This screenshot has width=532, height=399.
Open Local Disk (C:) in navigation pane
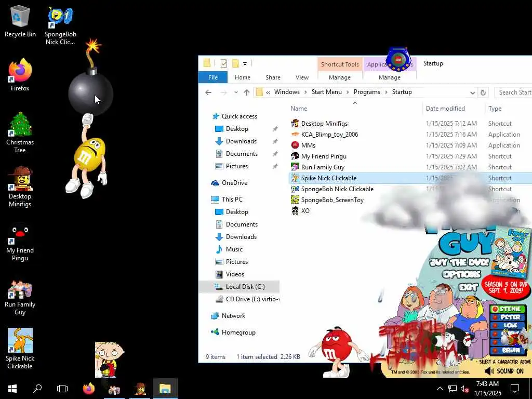(x=245, y=287)
